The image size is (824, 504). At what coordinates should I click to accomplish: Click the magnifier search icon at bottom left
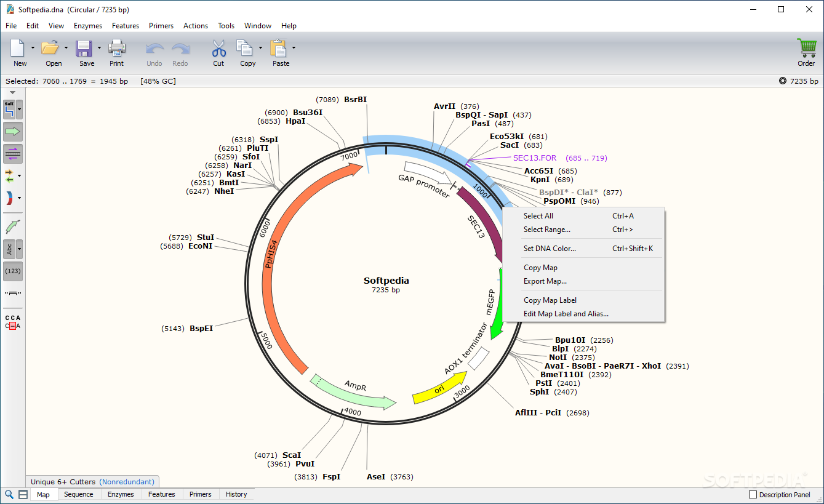[x=9, y=495]
